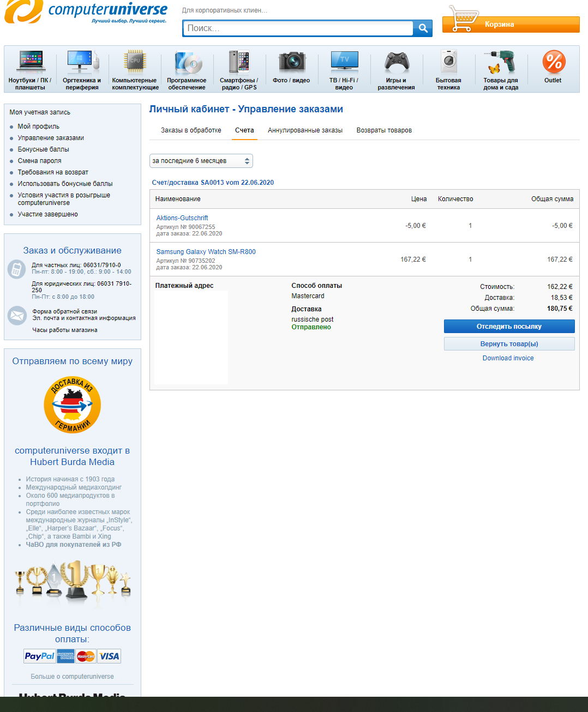Open the computer components CPU icon

point(135,62)
